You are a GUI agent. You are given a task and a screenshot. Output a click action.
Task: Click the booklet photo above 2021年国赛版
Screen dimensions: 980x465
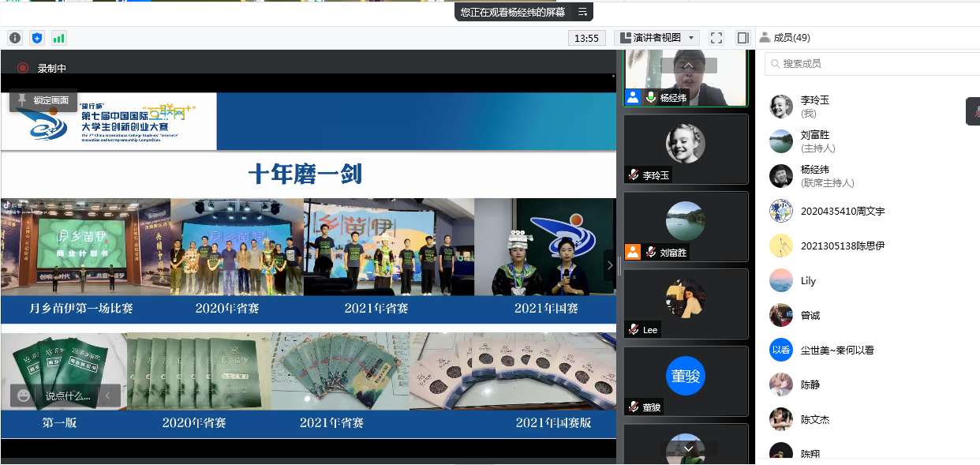tap(513, 371)
